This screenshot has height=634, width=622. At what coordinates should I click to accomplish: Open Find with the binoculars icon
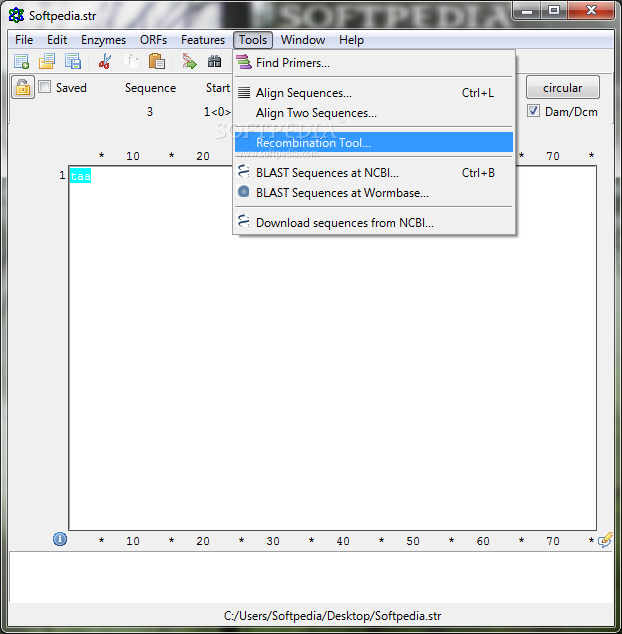point(214,61)
